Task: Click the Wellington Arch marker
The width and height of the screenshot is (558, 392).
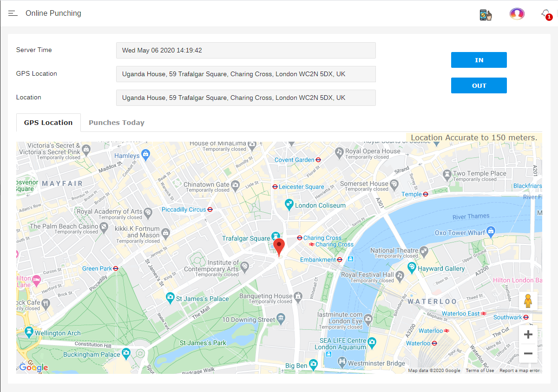Action: pos(29,332)
